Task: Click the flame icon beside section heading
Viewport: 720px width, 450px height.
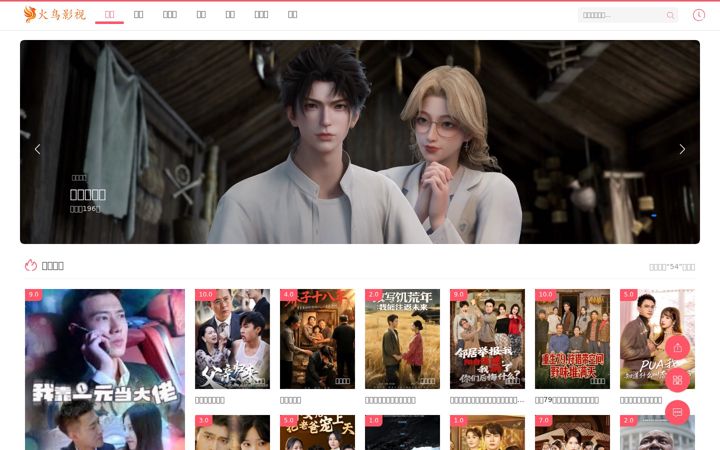Action: (x=31, y=265)
